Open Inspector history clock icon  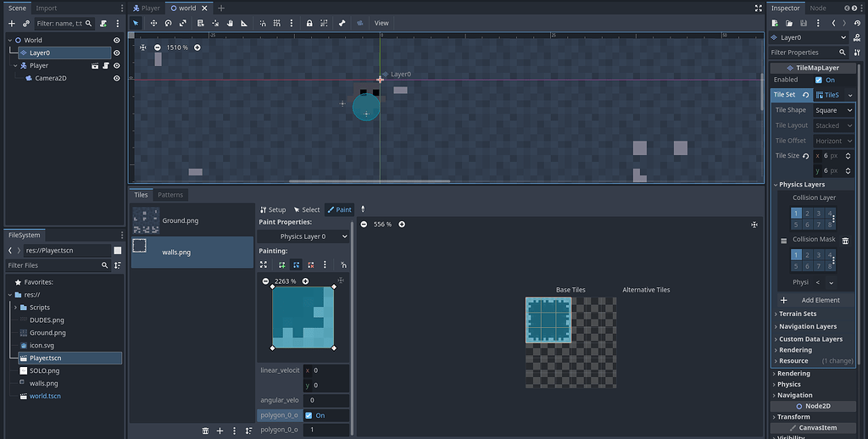(x=857, y=23)
